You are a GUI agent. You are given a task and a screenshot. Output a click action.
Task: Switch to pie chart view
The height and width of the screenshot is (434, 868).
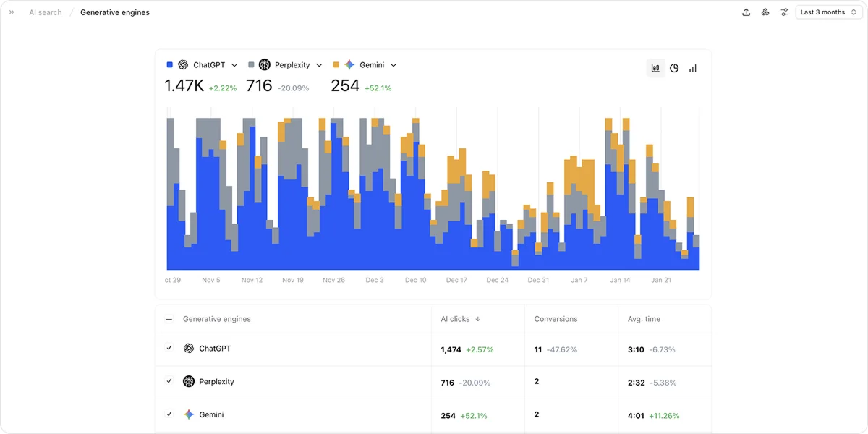pyautogui.click(x=674, y=68)
